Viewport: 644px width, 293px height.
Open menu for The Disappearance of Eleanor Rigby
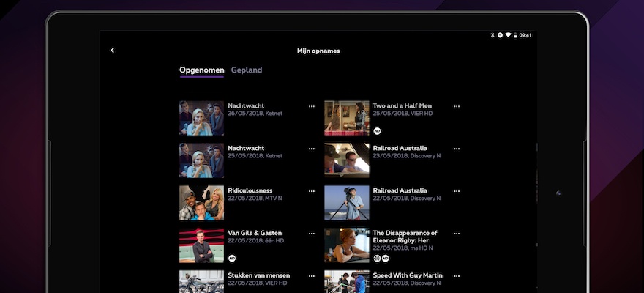click(x=457, y=234)
